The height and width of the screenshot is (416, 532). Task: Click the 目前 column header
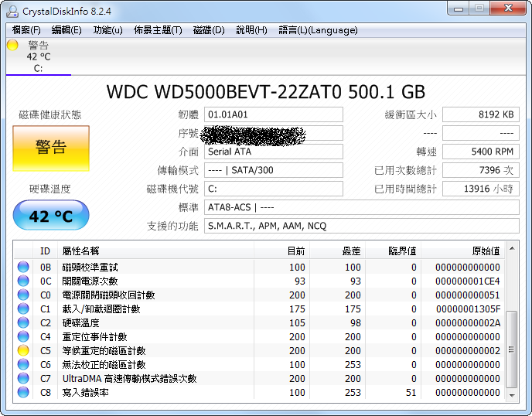click(281, 251)
